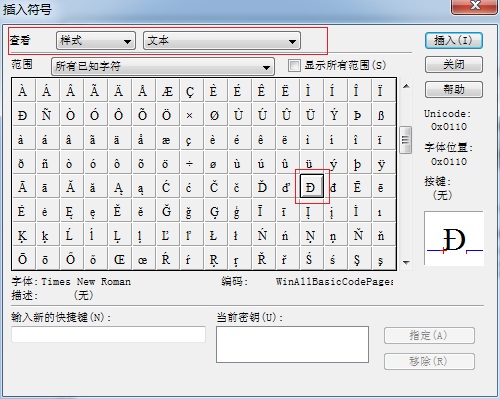This screenshot has height=399, width=500.
Task: Select the Ð capital eth cell
Action: (x=24, y=115)
